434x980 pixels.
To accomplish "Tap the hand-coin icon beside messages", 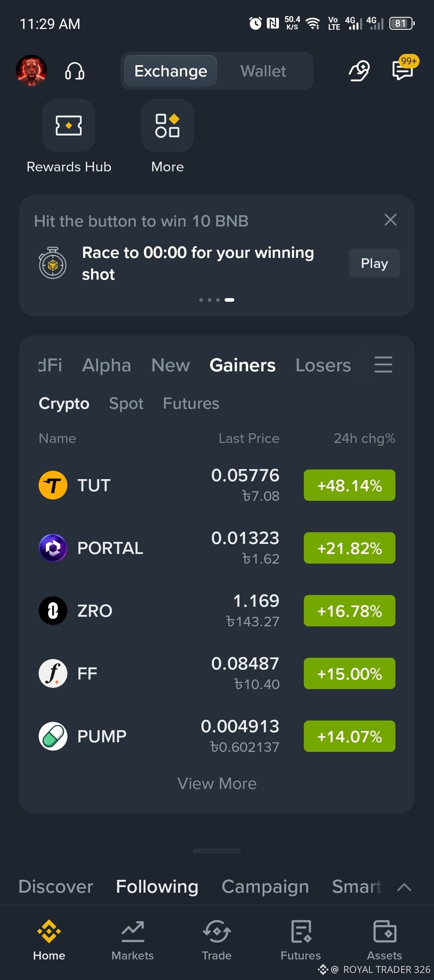I will click(x=359, y=71).
